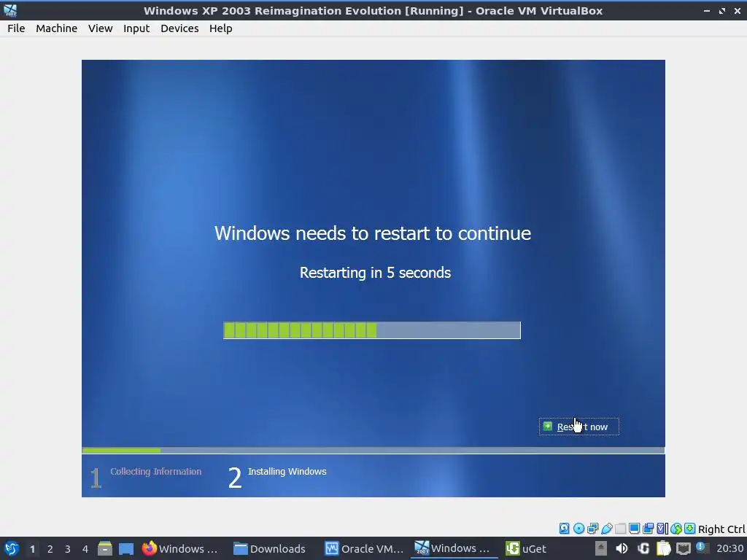Click the Collecting Information step label
The height and width of the screenshot is (560, 747).
coord(156,472)
